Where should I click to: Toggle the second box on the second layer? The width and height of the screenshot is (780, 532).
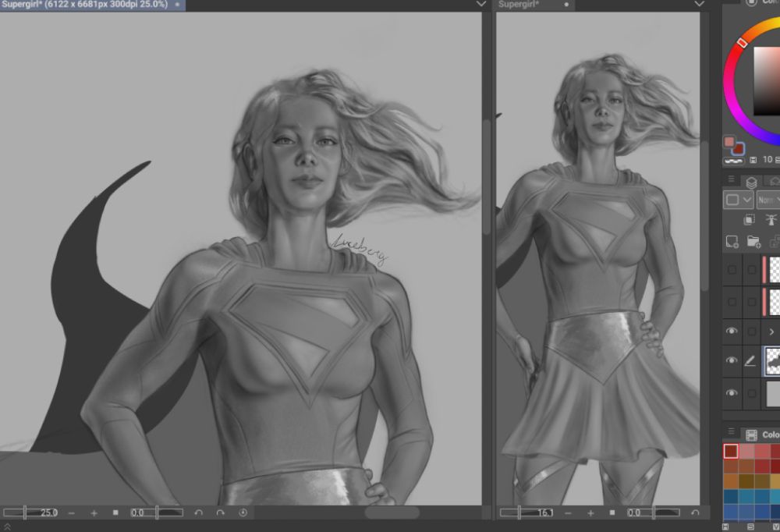coord(752,301)
